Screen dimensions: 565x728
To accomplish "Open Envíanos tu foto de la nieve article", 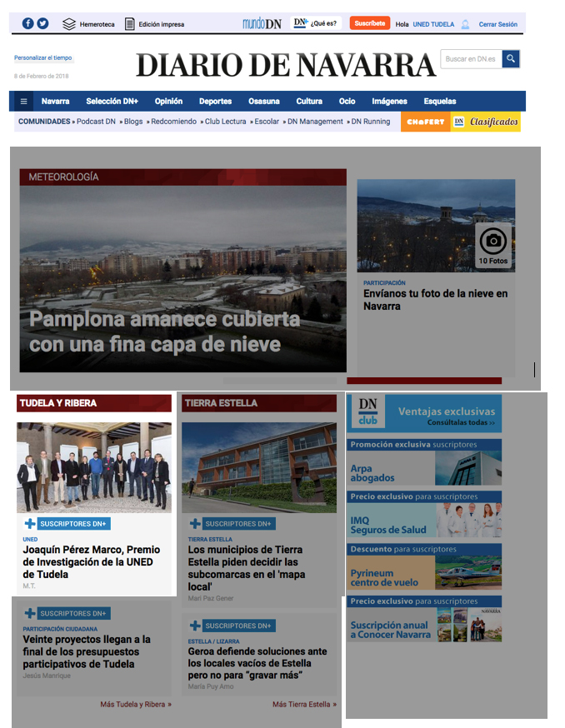I will point(435,300).
